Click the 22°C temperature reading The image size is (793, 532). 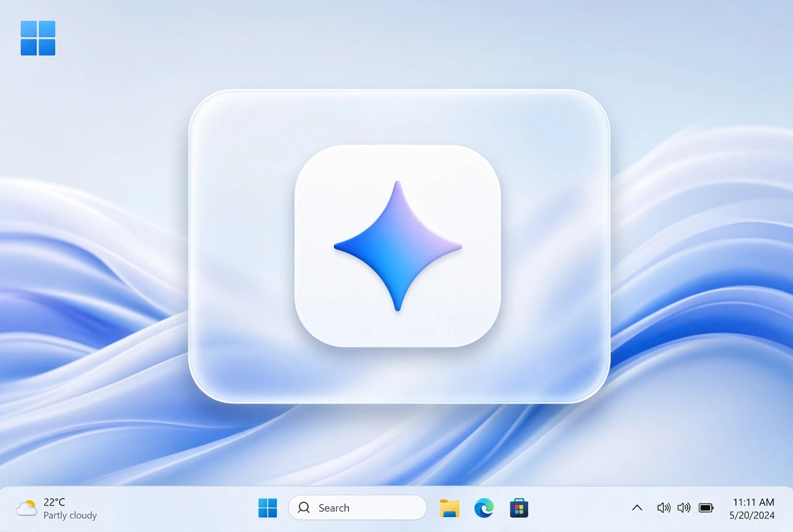[54, 501]
